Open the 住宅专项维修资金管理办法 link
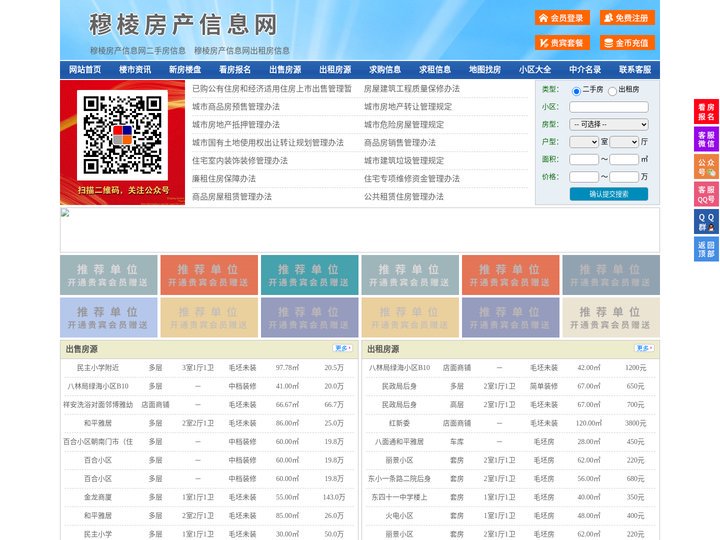Image resolution: width=720 pixels, height=540 pixels. [x=412, y=179]
